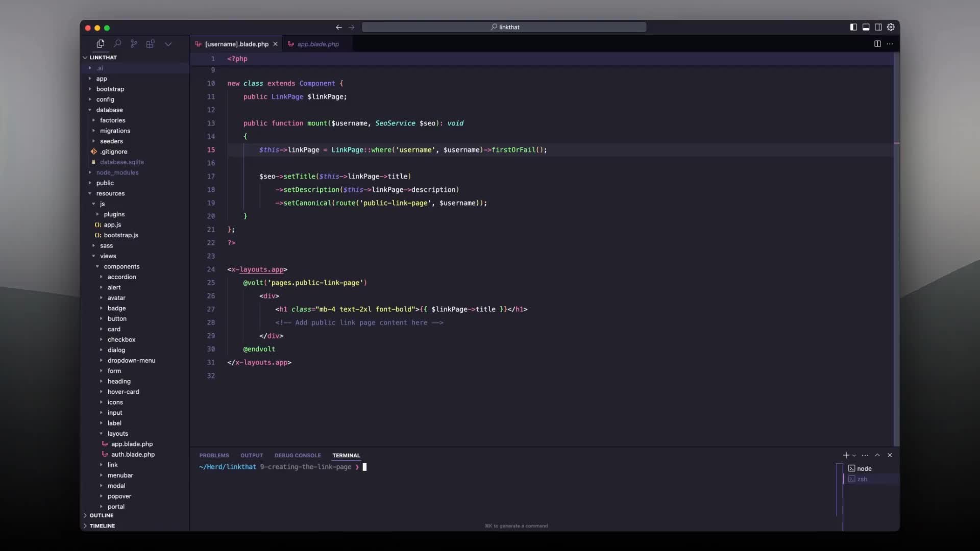Expand the migrations folder
Screen dimensions: 980x551
click(135, 131)
